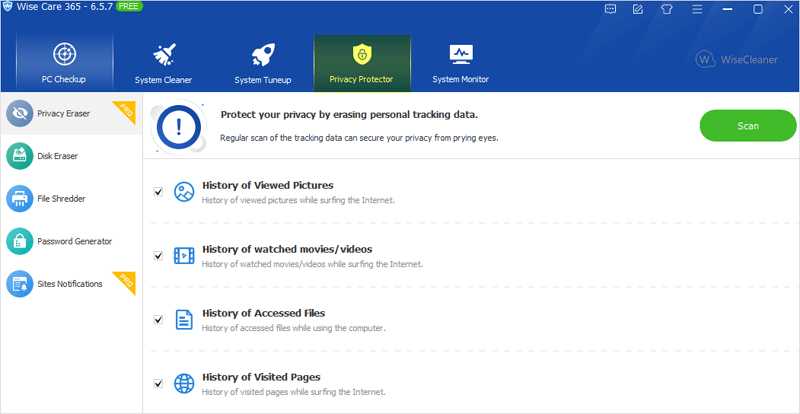Screen dimensions: 800x414
Task: Click the Privacy Eraser PRO ribbon
Action: coord(125,113)
